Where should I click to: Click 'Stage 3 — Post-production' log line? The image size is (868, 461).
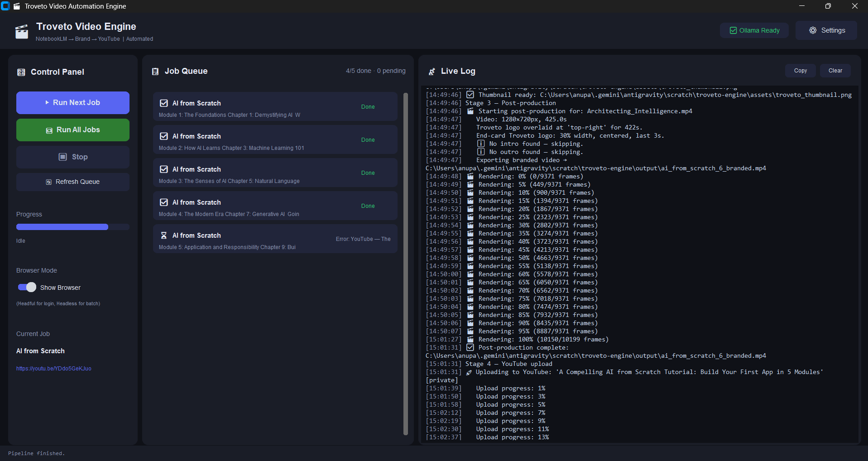511,103
